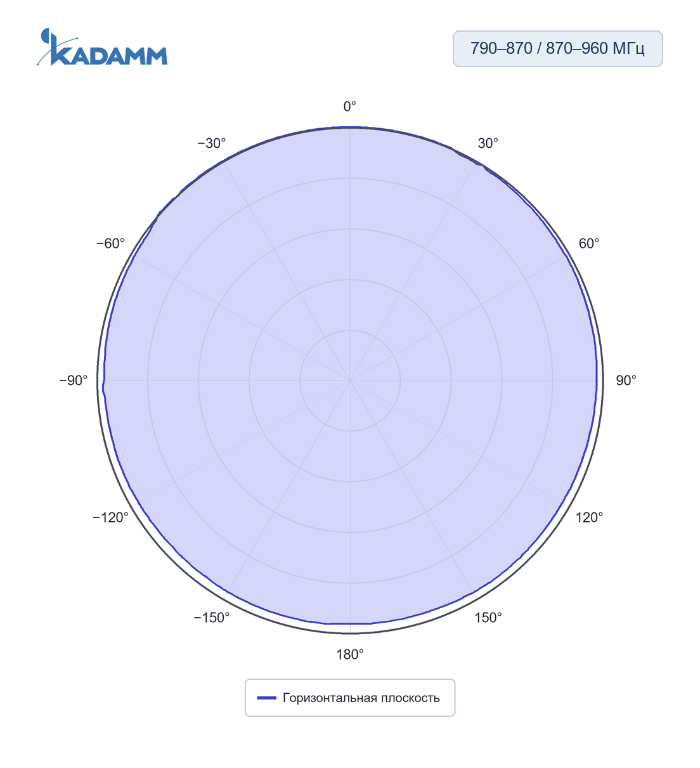The height and width of the screenshot is (768, 700).
Task: Click the 150° angle label
Action: tap(488, 618)
